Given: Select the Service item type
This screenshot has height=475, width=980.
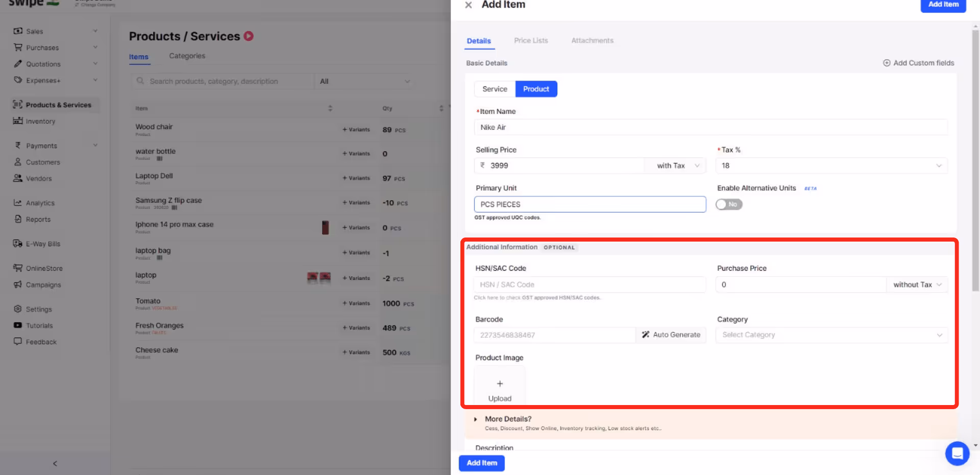Looking at the screenshot, I should coord(495,89).
